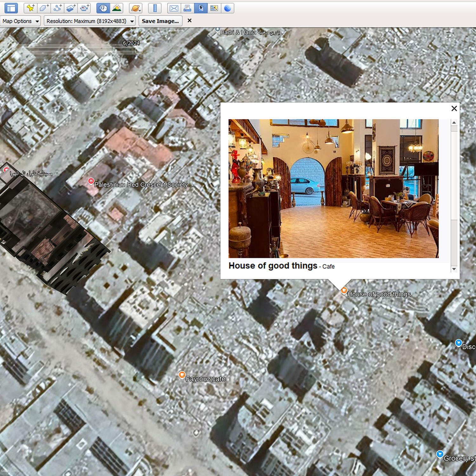Toggle the sidebar panel button
Viewport: 476px width, 476px height.
click(11, 8)
